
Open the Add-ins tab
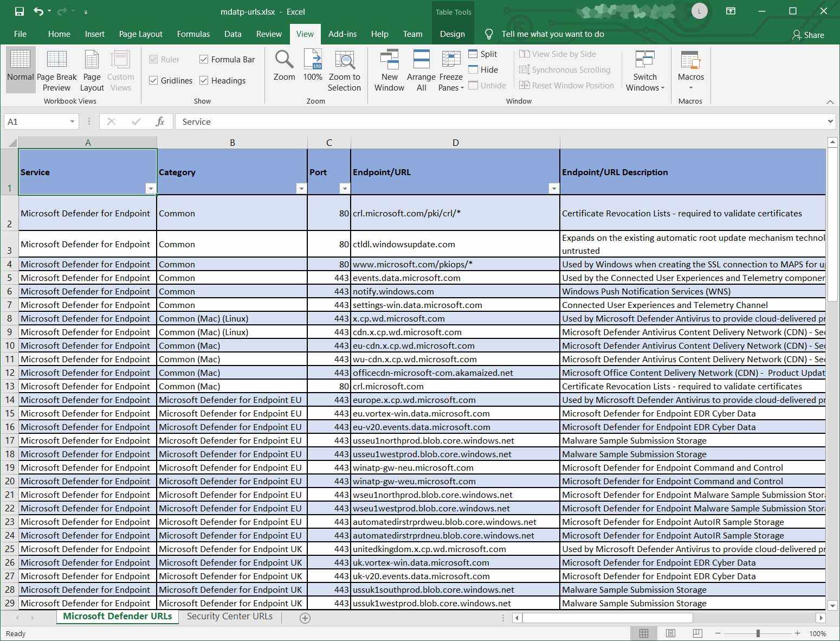point(343,34)
